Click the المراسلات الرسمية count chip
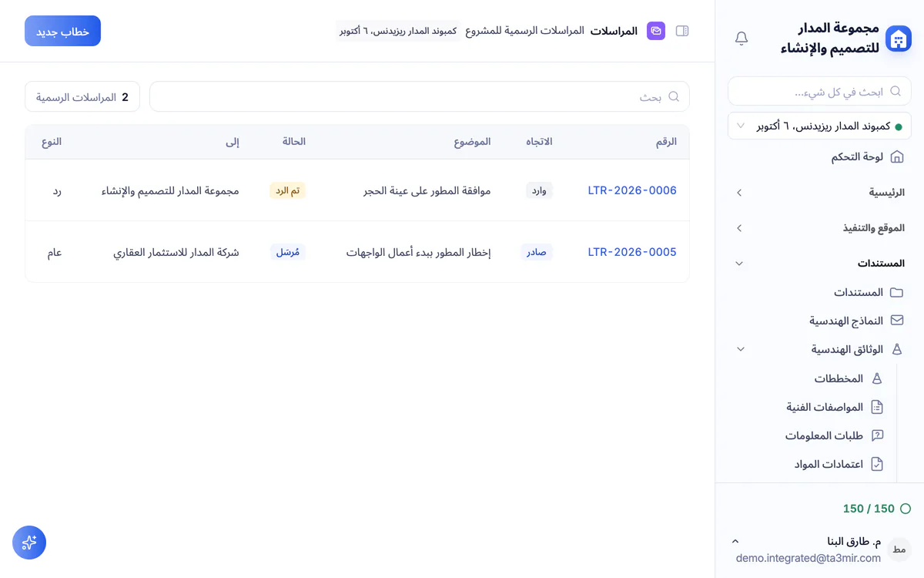 pos(82,96)
